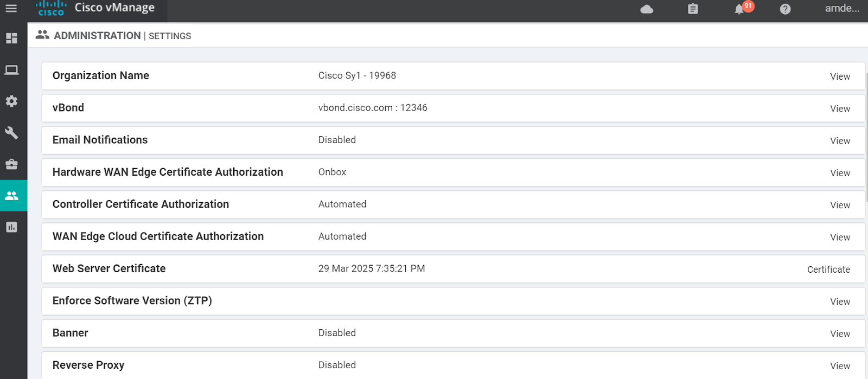Open the Tools wrench sidebar icon
The height and width of the screenshot is (379, 868).
tap(11, 133)
